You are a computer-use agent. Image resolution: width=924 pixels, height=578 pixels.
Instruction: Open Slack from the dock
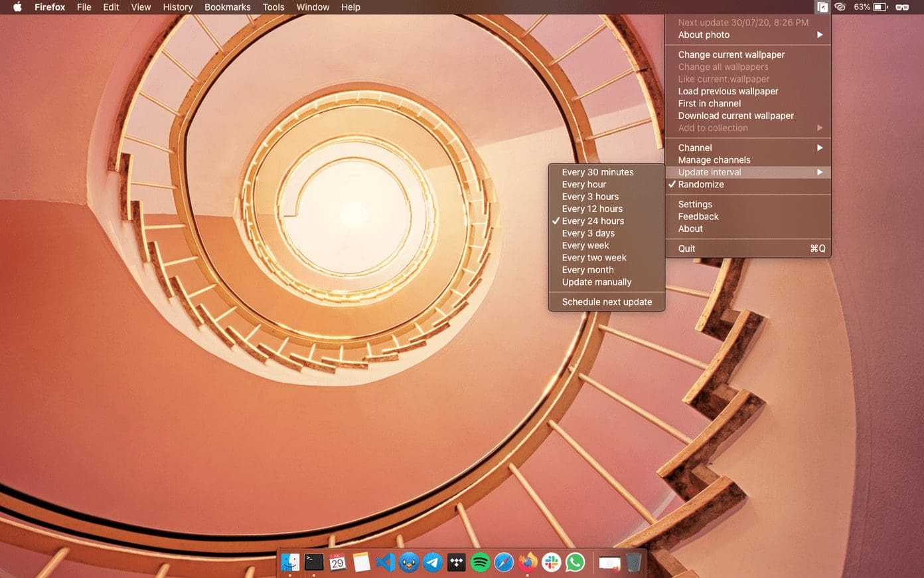tap(552, 562)
